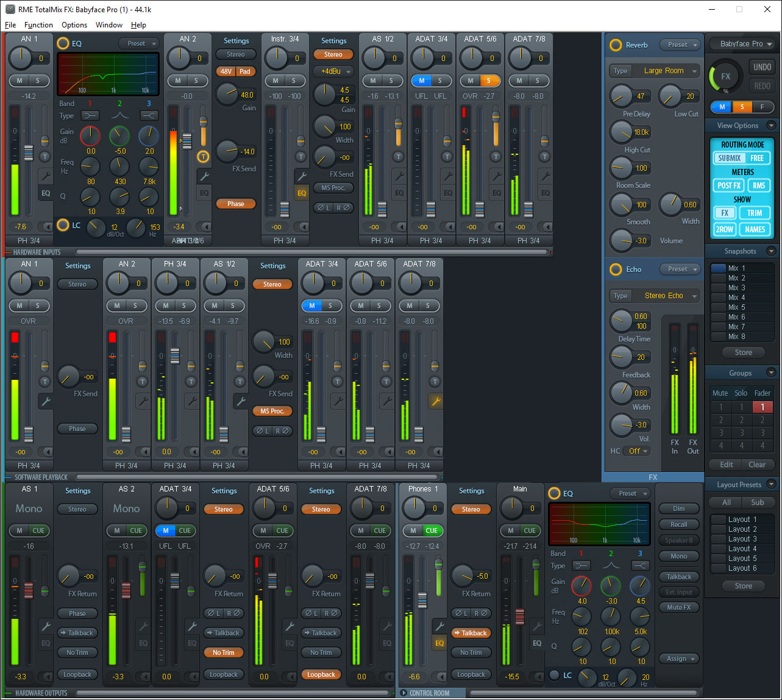This screenshot has height=700, width=782.
Task: Open the Options menu
Action: pos(74,25)
